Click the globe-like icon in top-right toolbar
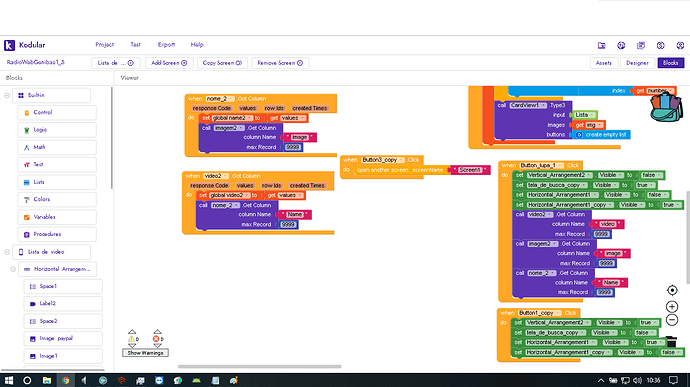This screenshot has width=690, height=387. tap(621, 45)
